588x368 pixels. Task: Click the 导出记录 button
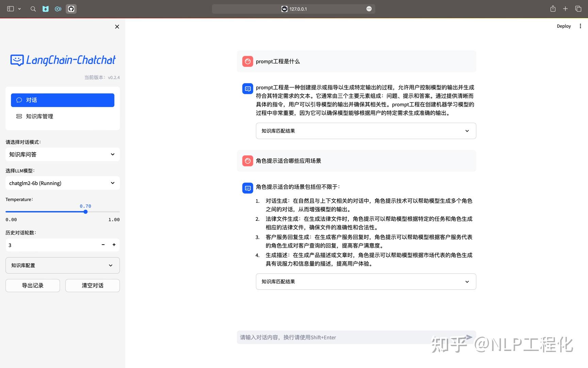pyautogui.click(x=32, y=286)
